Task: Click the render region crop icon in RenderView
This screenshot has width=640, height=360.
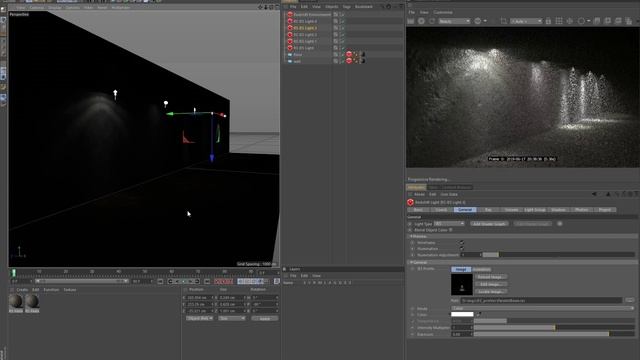Action: point(504,21)
